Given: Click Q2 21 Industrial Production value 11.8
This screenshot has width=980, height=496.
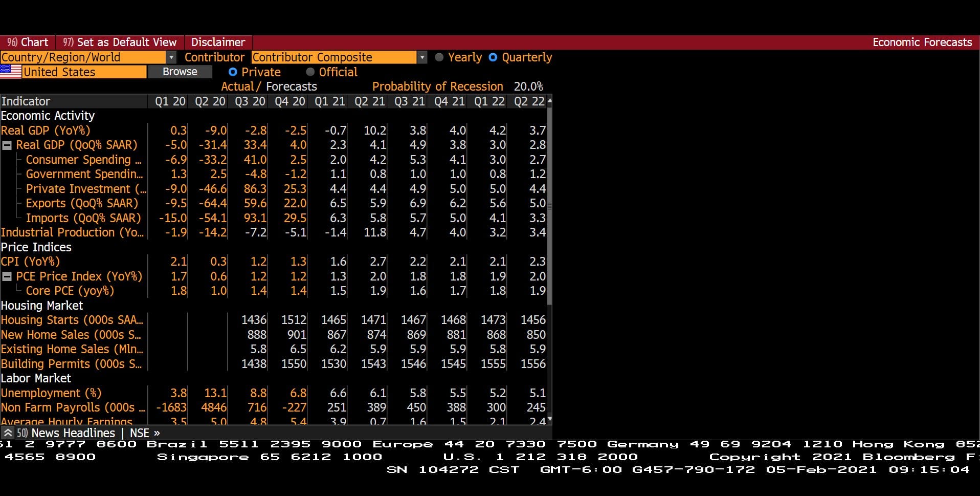Looking at the screenshot, I should click(x=375, y=232).
